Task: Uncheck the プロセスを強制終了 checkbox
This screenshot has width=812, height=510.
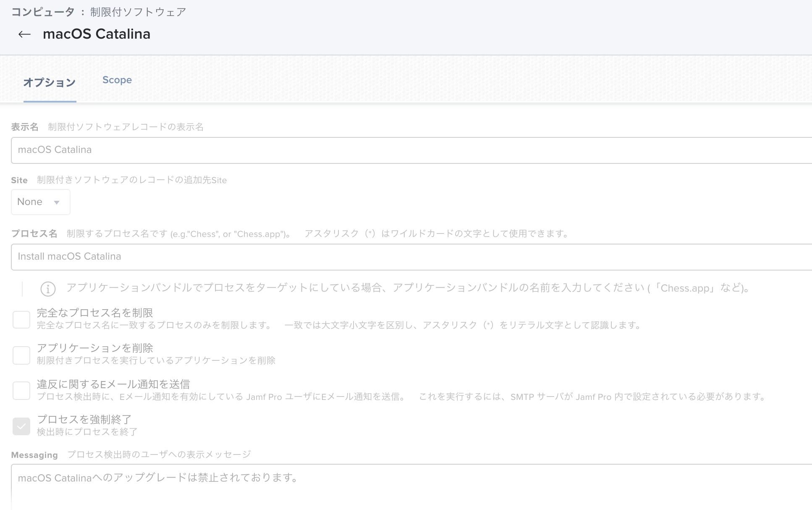Action: click(21, 426)
